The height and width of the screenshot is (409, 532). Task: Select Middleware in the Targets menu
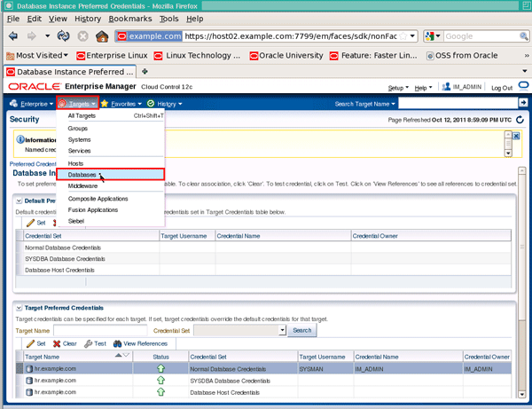pyautogui.click(x=82, y=186)
